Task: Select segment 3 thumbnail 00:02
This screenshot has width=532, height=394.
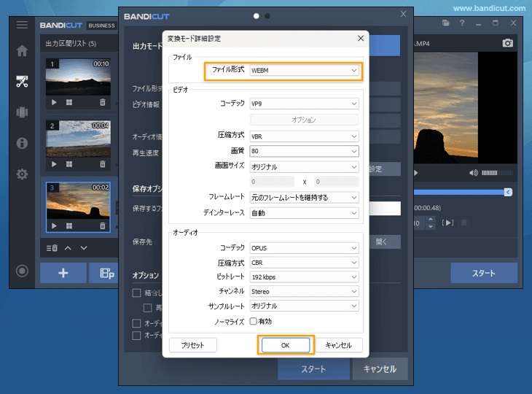Action: pyautogui.click(x=79, y=201)
